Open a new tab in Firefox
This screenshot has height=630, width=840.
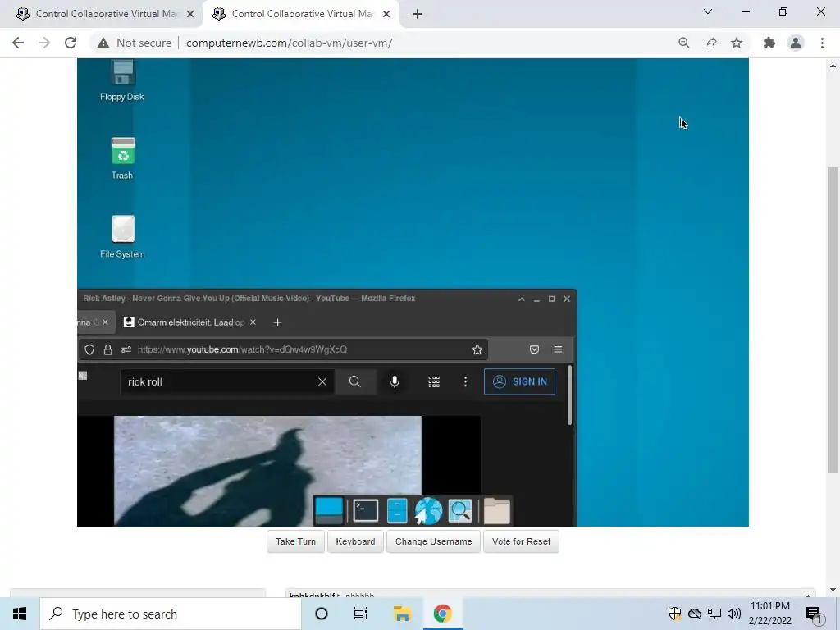(x=277, y=322)
